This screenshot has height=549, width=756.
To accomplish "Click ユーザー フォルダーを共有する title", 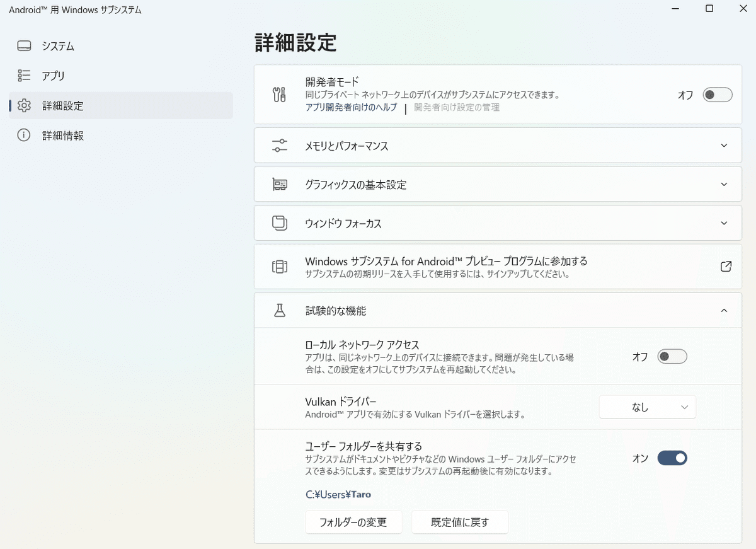I will pyautogui.click(x=364, y=446).
